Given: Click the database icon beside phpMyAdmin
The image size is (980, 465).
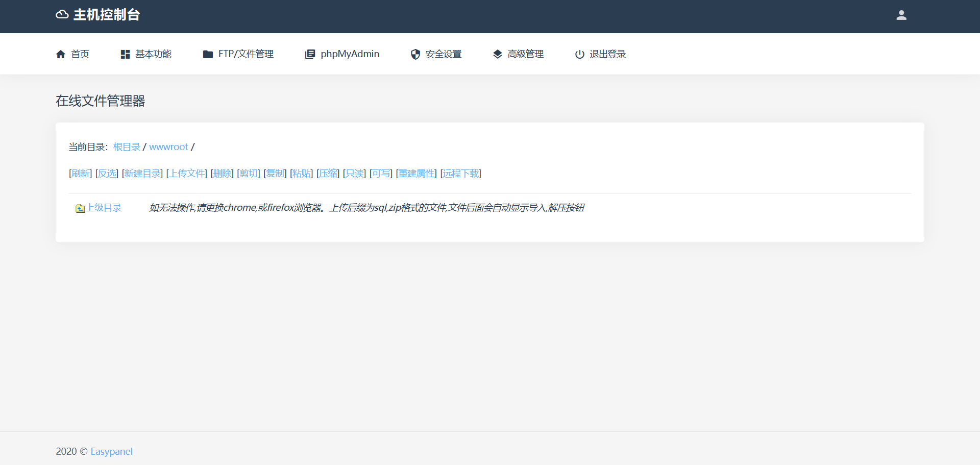Looking at the screenshot, I should [x=310, y=54].
